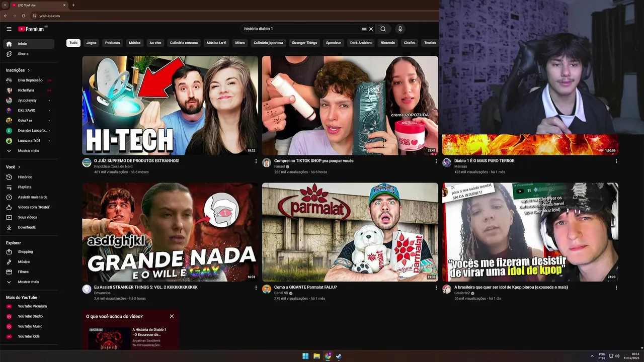644x362 pixels.
Task: Open options menu for O JUÍZ SUPREMO video
Action: (x=256, y=161)
